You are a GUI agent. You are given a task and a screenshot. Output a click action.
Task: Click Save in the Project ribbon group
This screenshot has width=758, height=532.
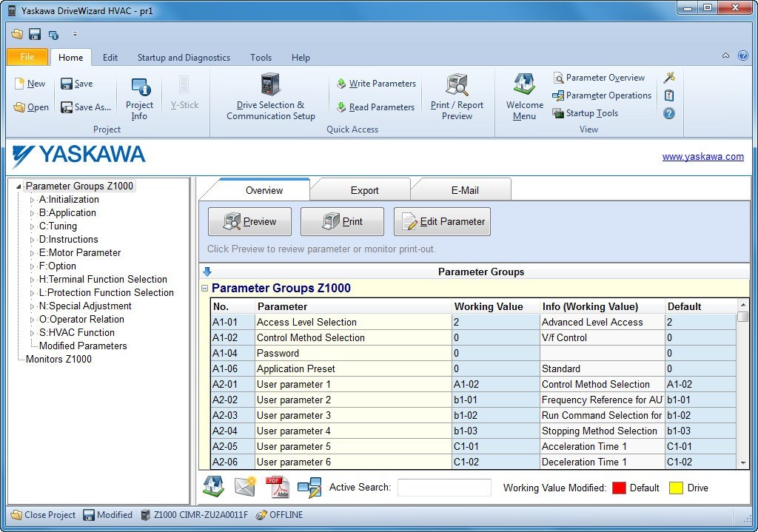77,84
